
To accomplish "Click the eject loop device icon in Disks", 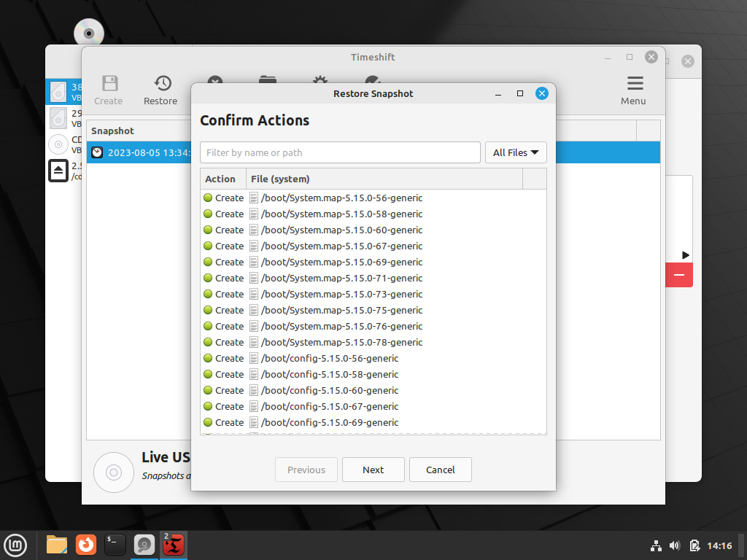I will 58,171.
